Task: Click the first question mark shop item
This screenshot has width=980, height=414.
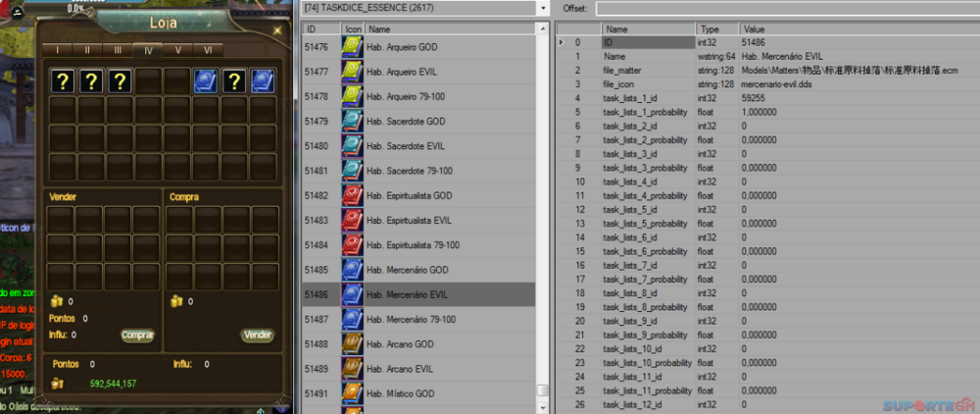Action: 62,81
